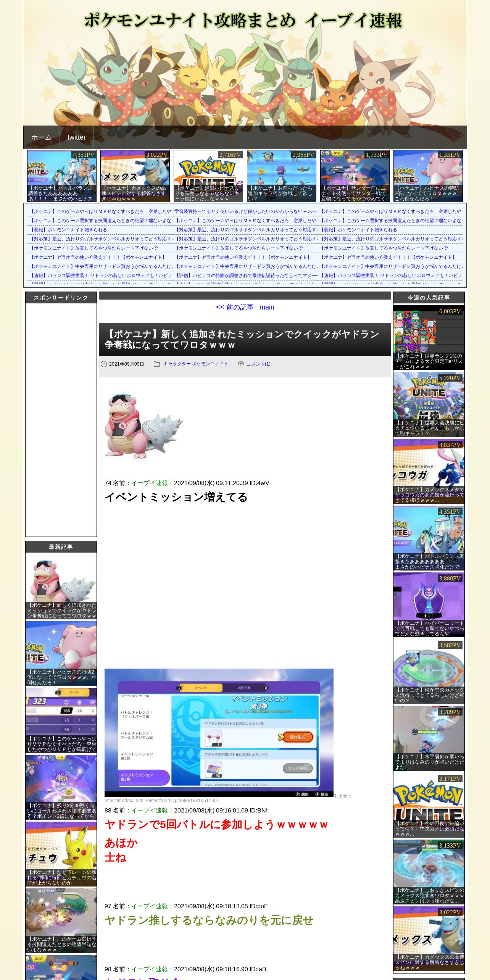Image resolution: width=490 pixels, height=980 pixels.
Task: Open the 4,351PV top thumbnail article
Action: pyautogui.click(x=62, y=176)
